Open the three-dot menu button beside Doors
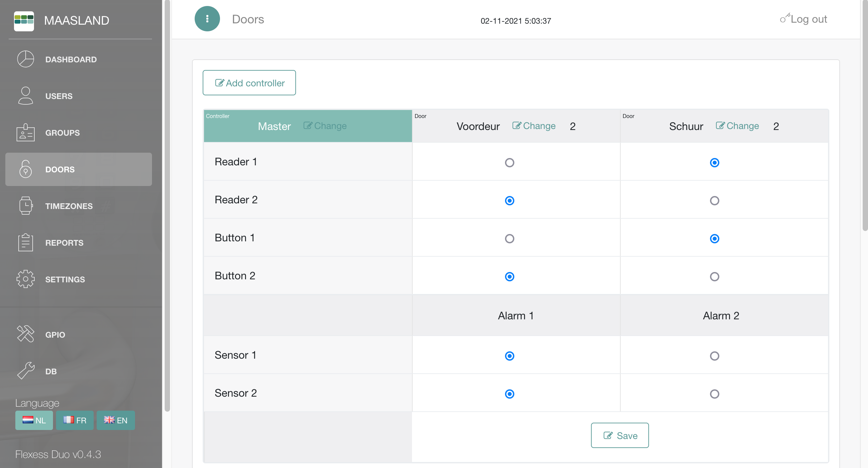Image resolution: width=868 pixels, height=468 pixels. 207,19
